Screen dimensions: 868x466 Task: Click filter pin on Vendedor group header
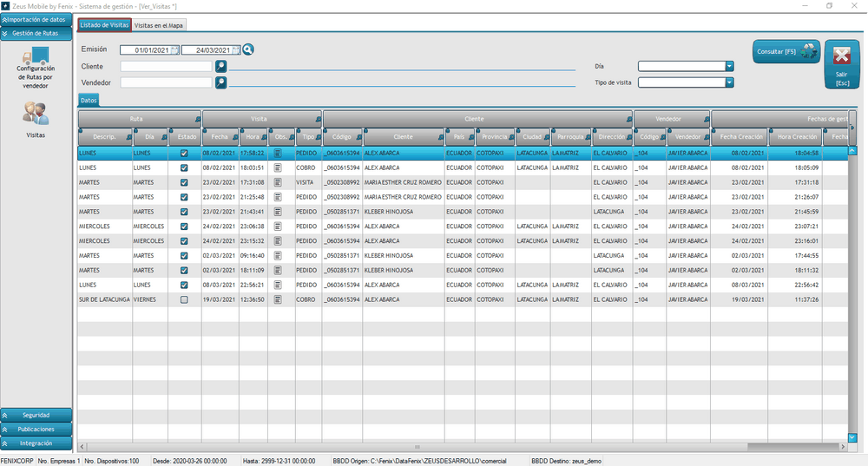click(x=707, y=120)
